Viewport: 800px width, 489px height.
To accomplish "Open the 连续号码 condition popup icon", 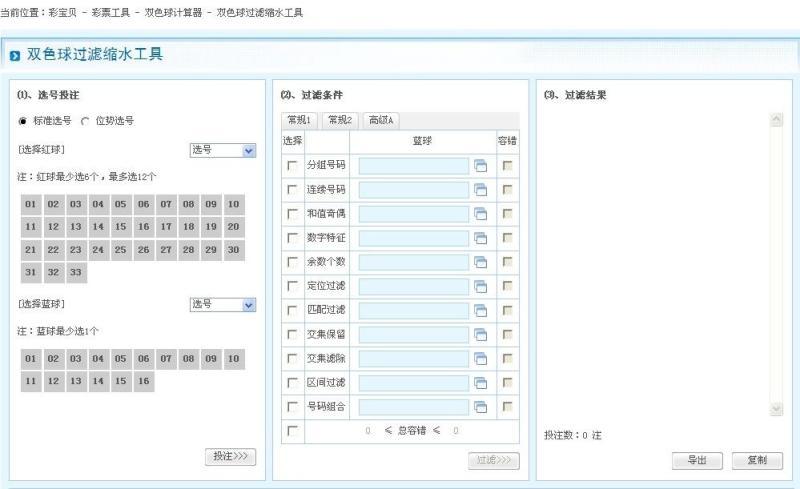I will point(480,190).
